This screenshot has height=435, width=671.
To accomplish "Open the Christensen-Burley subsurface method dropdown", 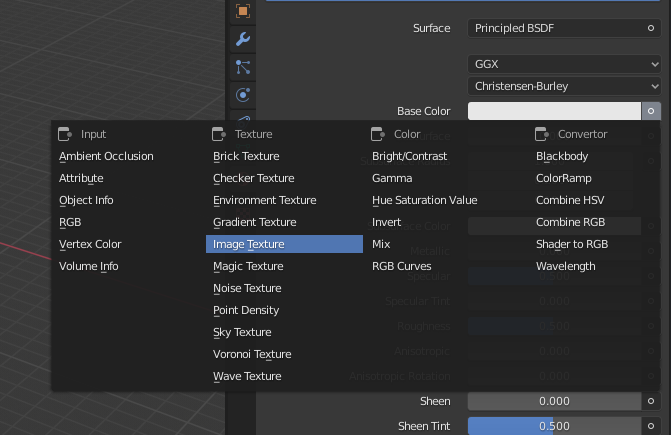I will click(565, 86).
